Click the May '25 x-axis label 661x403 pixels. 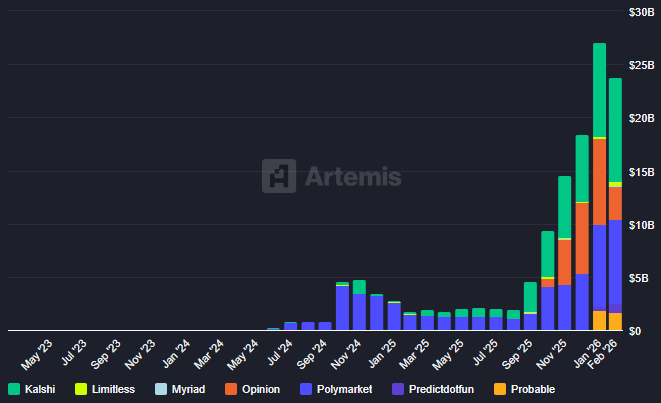coord(449,355)
